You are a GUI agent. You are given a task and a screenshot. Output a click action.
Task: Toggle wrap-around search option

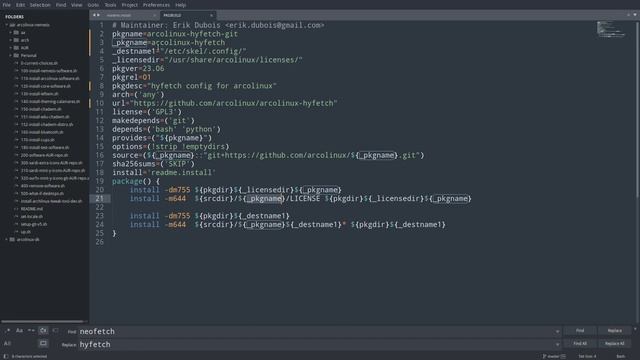pyautogui.click(x=43, y=331)
